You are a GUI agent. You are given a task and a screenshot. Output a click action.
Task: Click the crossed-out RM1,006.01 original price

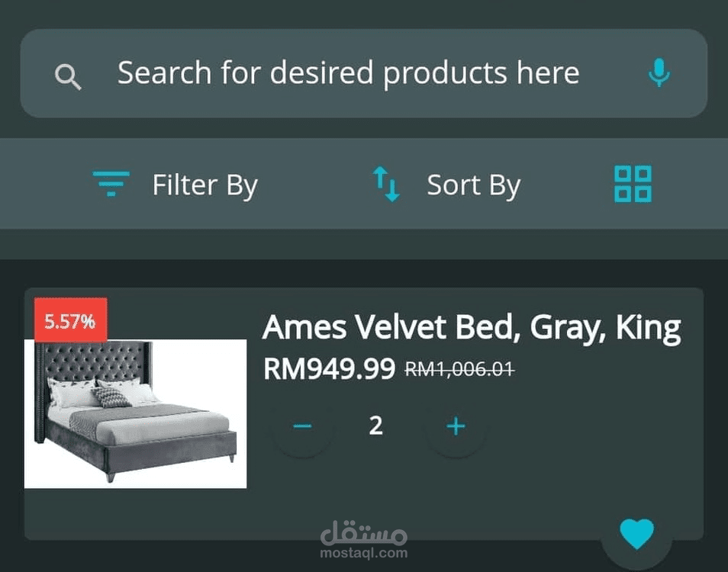[459, 370]
